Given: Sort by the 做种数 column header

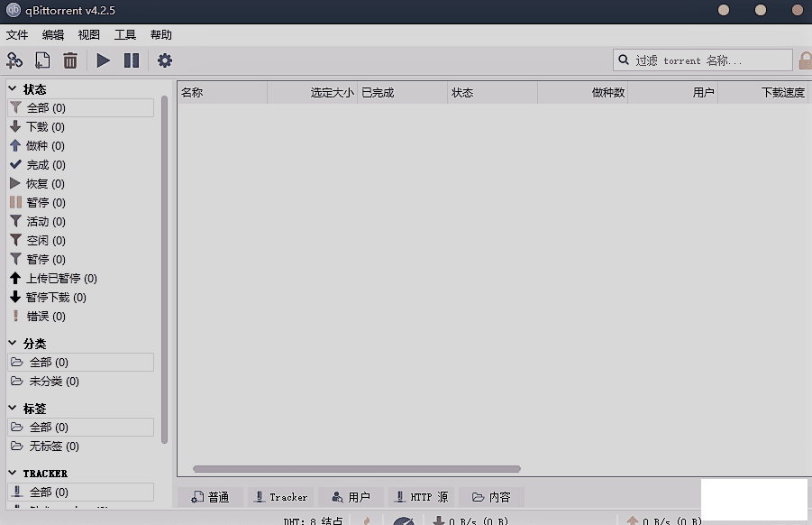Looking at the screenshot, I should coord(582,93).
